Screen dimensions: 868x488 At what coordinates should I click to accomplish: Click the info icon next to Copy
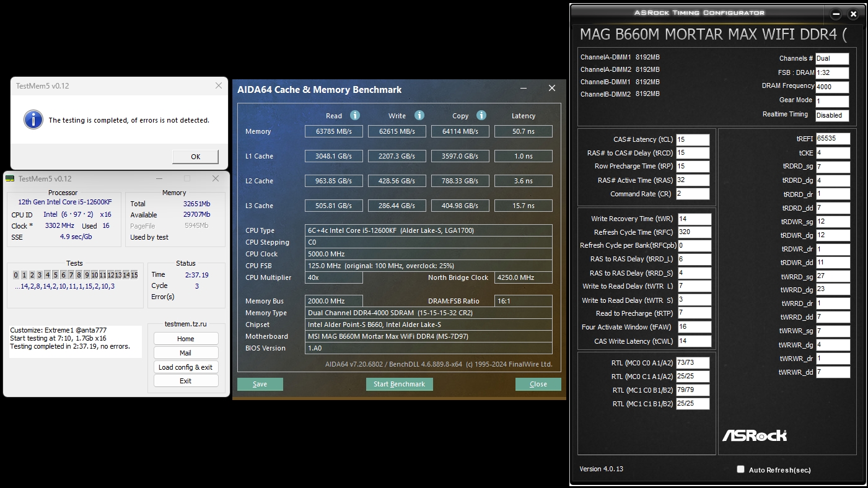click(x=481, y=115)
